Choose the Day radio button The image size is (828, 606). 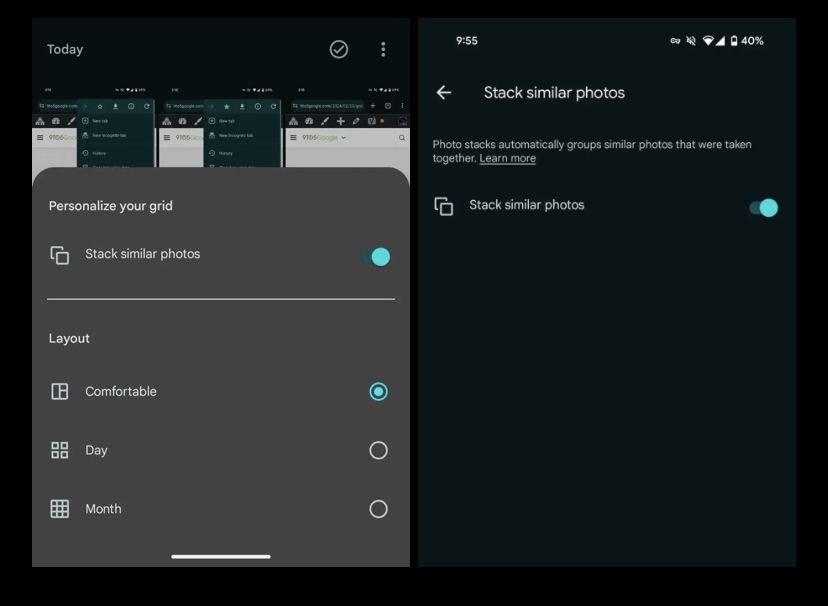pos(378,450)
